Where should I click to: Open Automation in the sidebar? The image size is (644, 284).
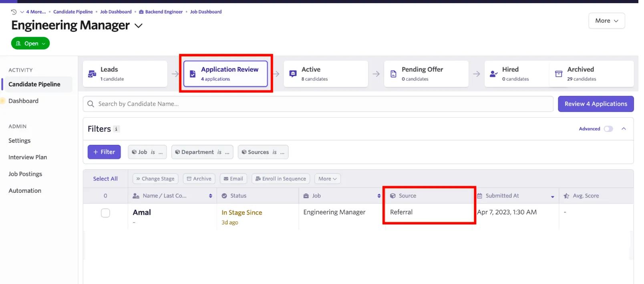click(x=25, y=191)
